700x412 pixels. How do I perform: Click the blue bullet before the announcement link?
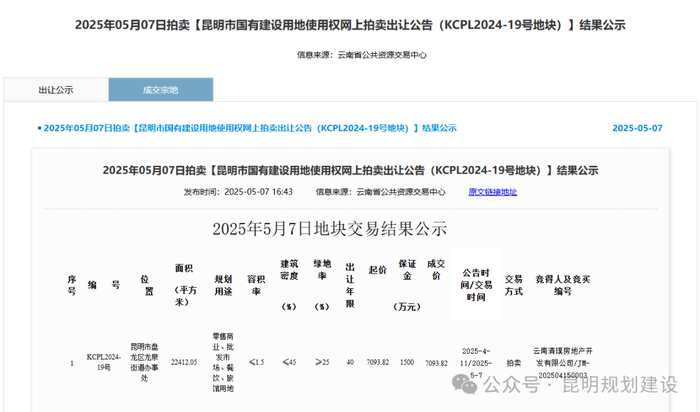40,129
